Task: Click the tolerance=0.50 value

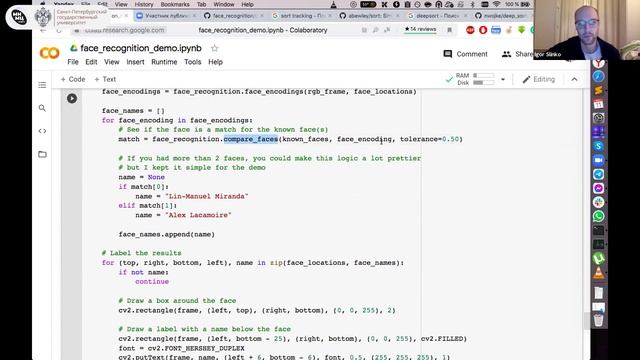Action: point(429,139)
